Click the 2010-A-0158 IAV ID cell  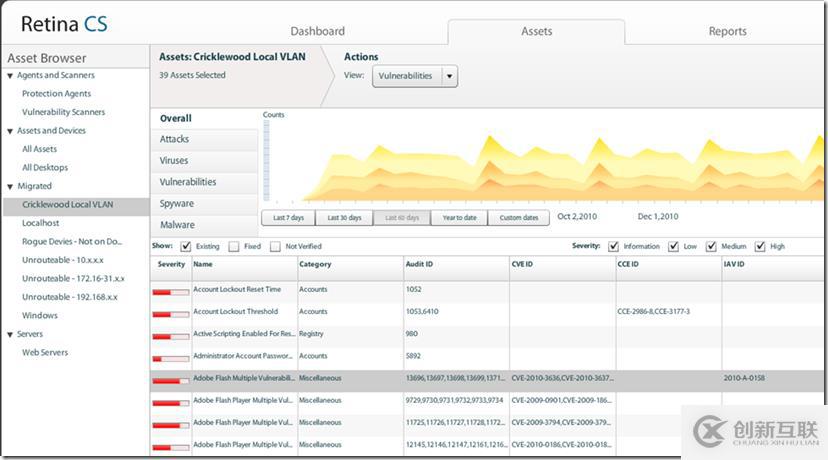744,378
